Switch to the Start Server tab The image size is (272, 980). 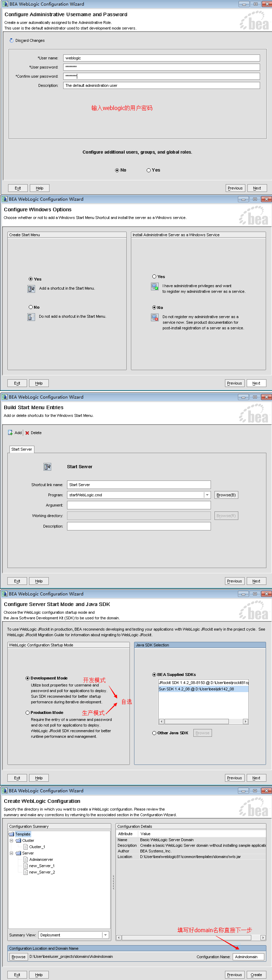pos(22,449)
